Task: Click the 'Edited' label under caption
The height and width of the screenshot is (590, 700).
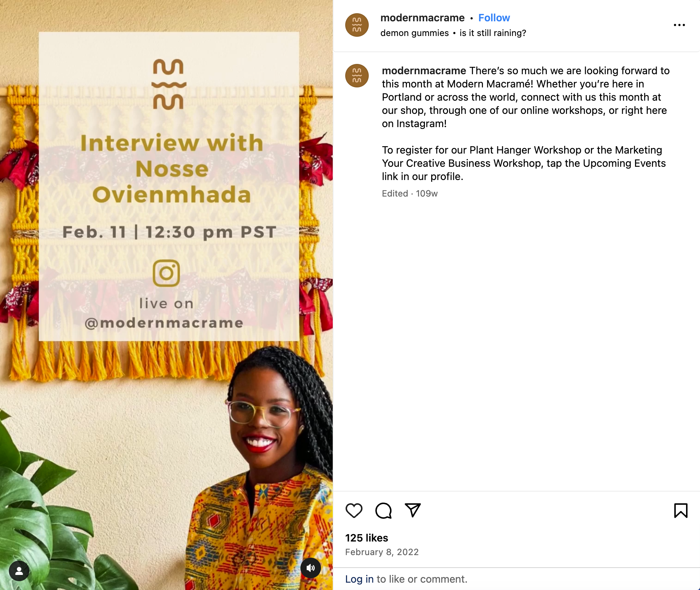Action: click(x=395, y=194)
